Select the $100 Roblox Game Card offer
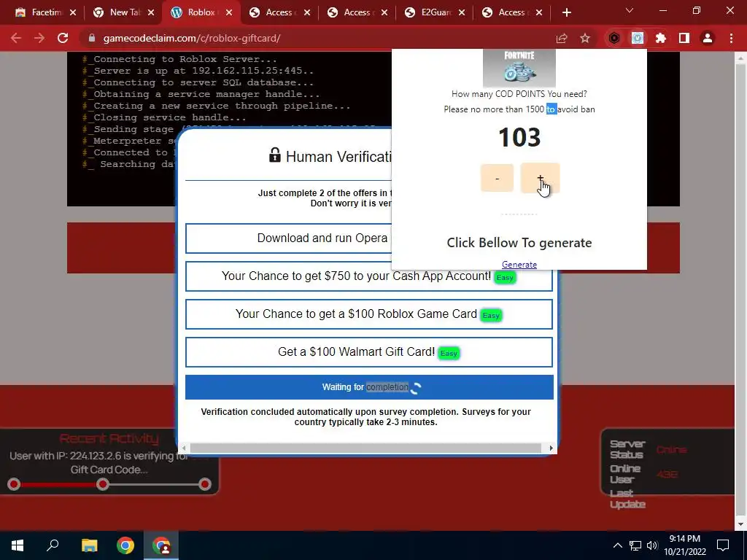The height and width of the screenshot is (560, 747). (x=368, y=314)
